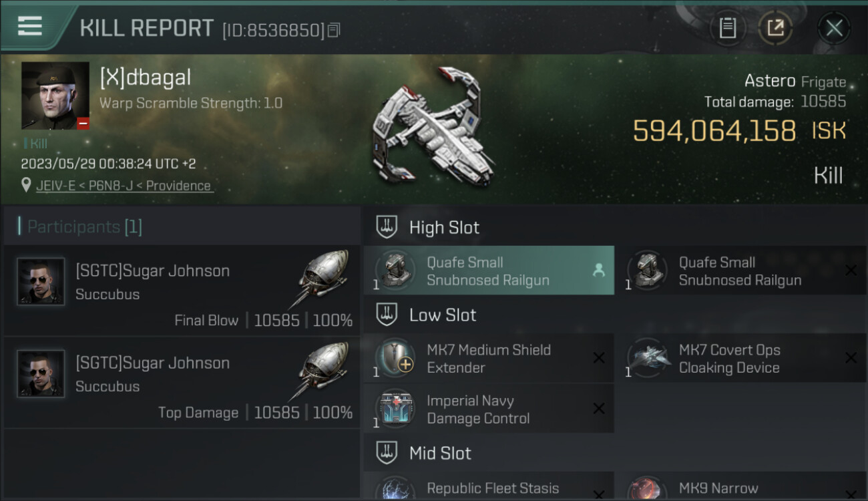The image size is (868, 501).
Task: Select Imperial Navy Damage Control icon
Action: (x=395, y=409)
